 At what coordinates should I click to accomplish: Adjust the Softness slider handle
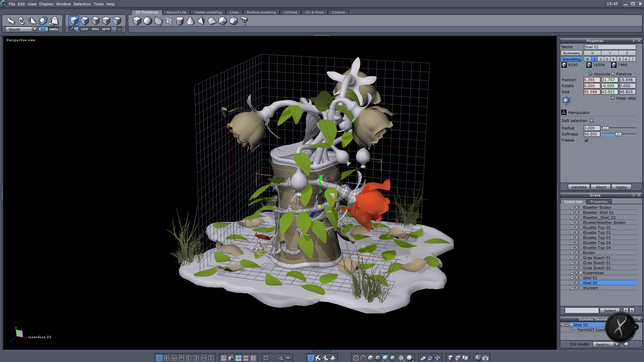618,134
